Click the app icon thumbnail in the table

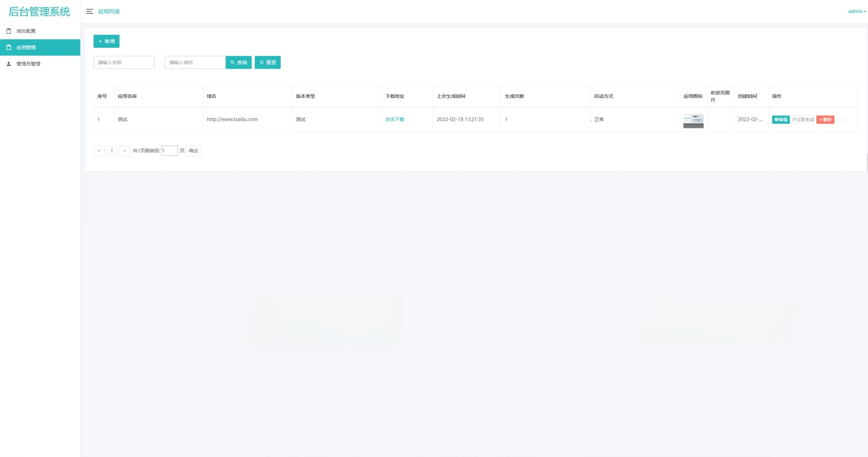tap(693, 119)
